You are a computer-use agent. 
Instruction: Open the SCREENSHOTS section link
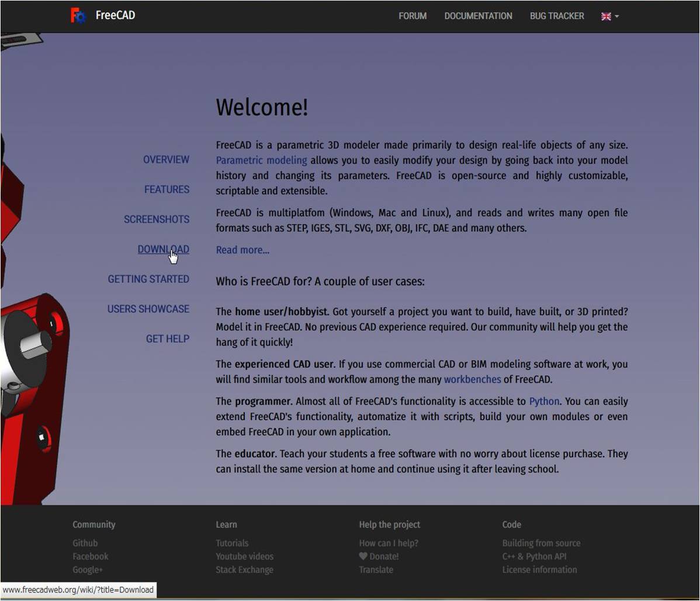click(157, 219)
